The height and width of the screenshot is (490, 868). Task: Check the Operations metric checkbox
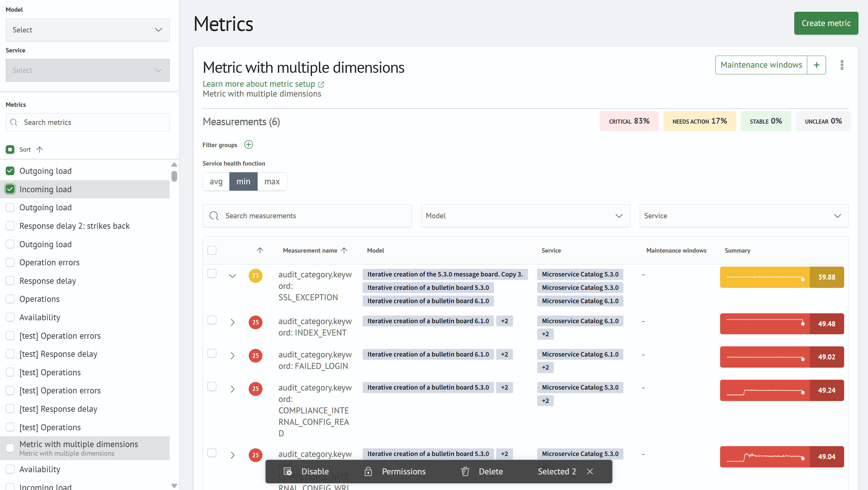(x=10, y=299)
